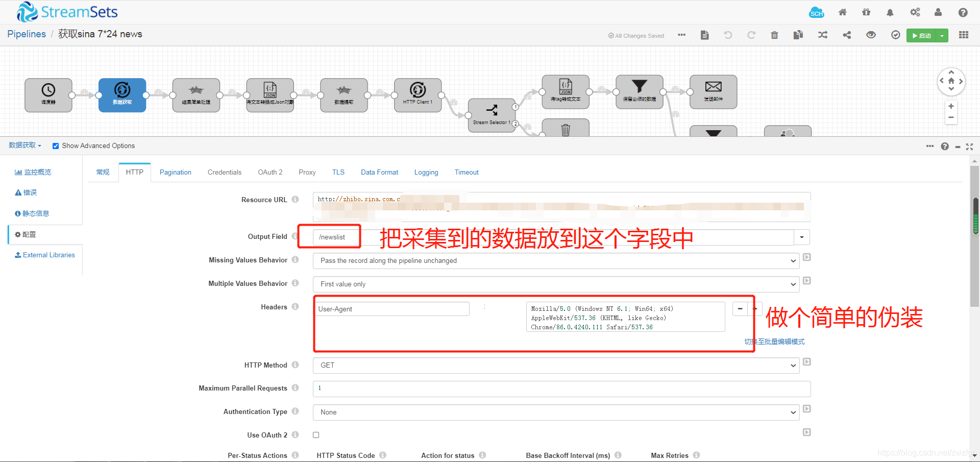This screenshot has width=980, height=462.
Task: Click the document history icon
Action: click(x=705, y=35)
